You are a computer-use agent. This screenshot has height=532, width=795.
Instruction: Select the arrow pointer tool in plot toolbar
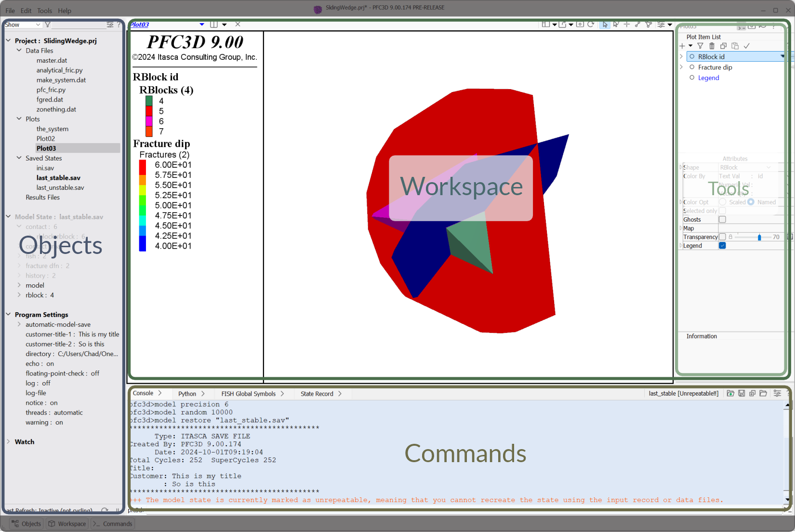coord(605,24)
